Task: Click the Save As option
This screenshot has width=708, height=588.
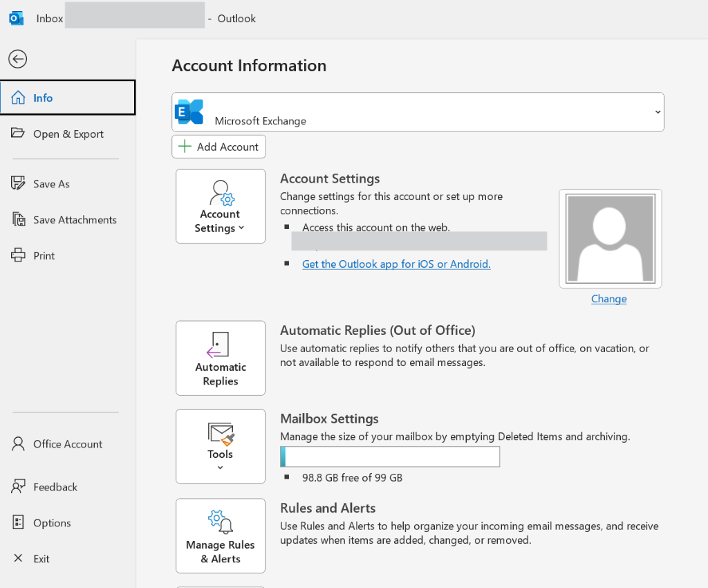Action: click(x=51, y=183)
